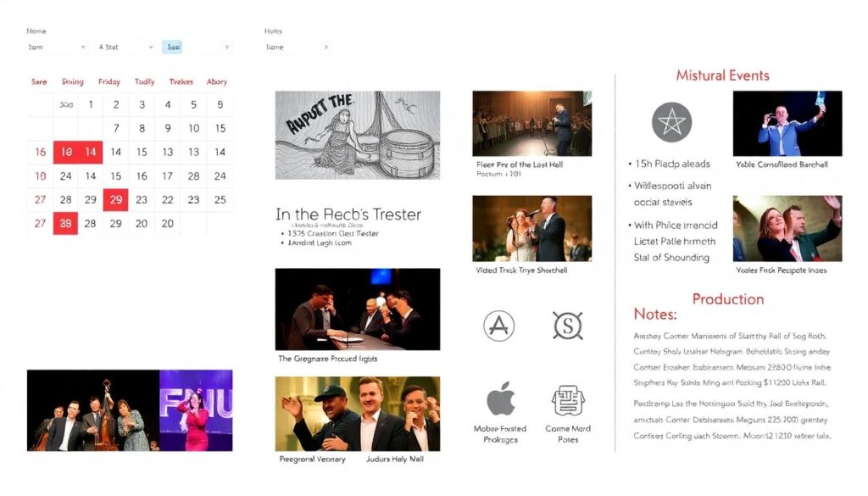Open The Gregnare Procued lights photo
Image resolution: width=868 pixels, height=496 pixels.
[357, 309]
